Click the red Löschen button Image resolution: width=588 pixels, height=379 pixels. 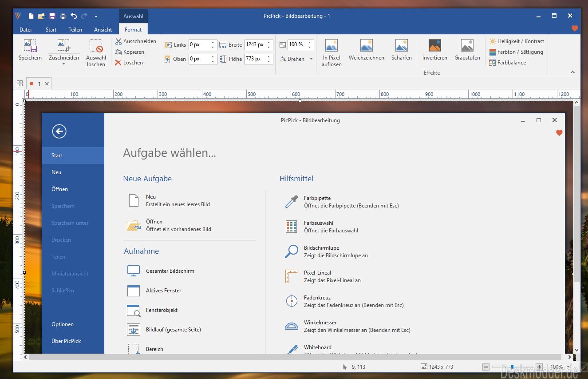point(129,63)
